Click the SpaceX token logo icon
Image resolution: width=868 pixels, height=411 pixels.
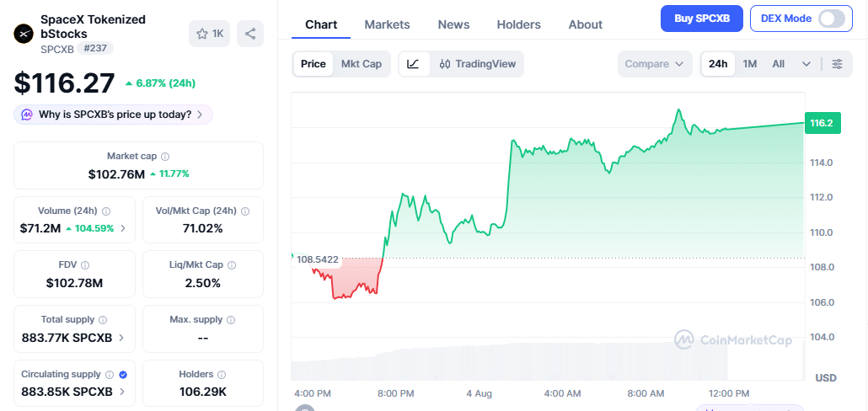click(24, 34)
